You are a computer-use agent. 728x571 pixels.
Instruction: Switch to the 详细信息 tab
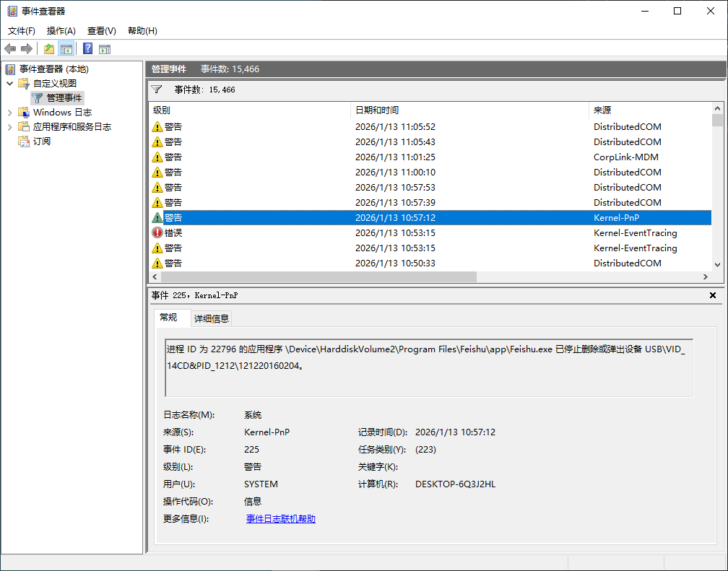tap(212, 318)
